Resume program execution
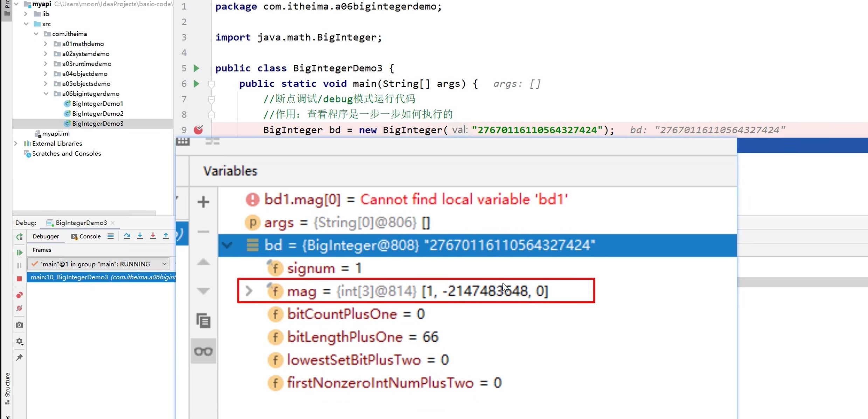The image size is (868, 419). point(19,252)
